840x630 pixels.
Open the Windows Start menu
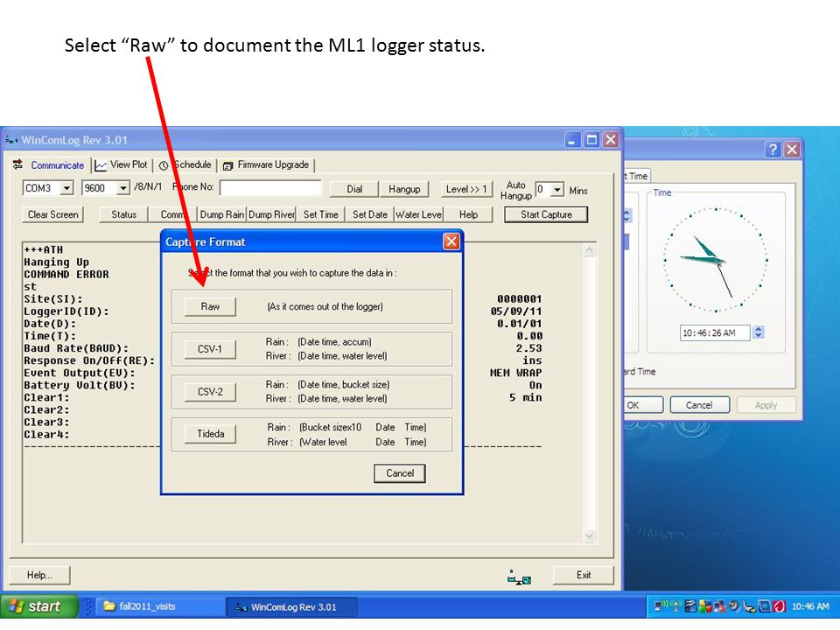coord(38,606)
